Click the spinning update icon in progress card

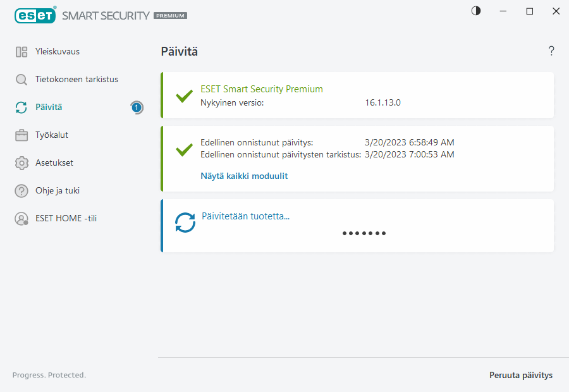tap(185, 223)
